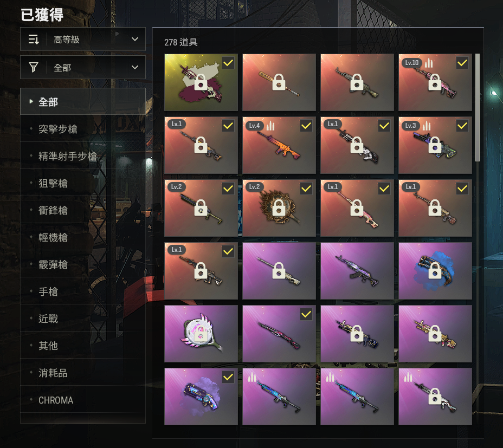Toggle the checkmark on the yellow splash item
503x448 pixels.
pyautogui.click(x=228, y=63)
